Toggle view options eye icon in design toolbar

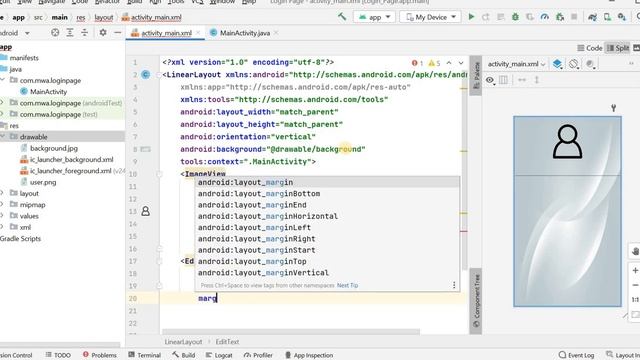point(490,80)
